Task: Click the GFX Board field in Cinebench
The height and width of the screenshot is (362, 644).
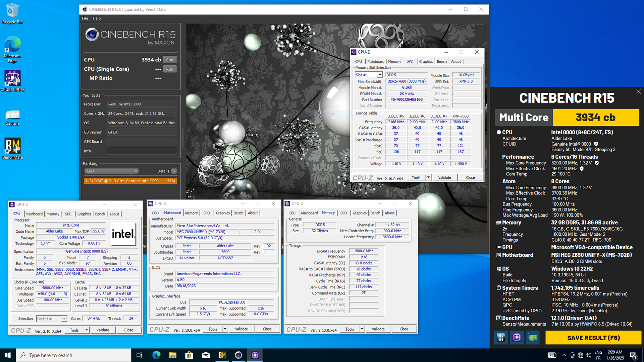Action: (142, 141)
